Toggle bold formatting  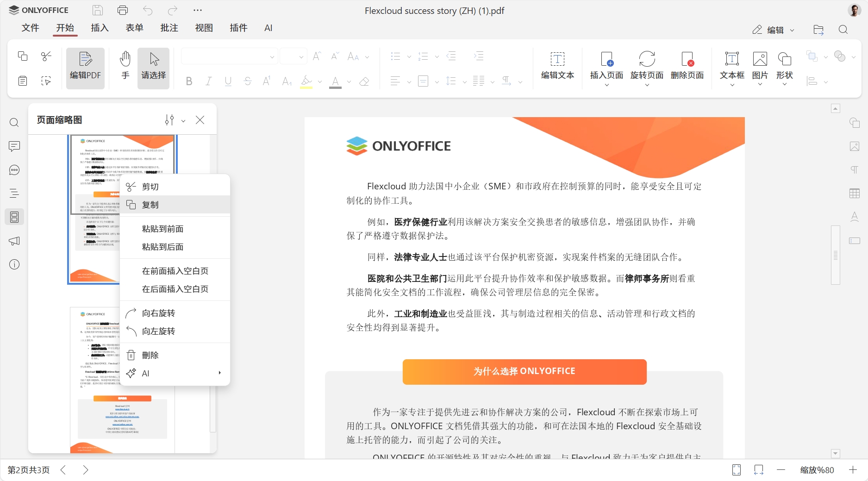[x=189, y=81]
